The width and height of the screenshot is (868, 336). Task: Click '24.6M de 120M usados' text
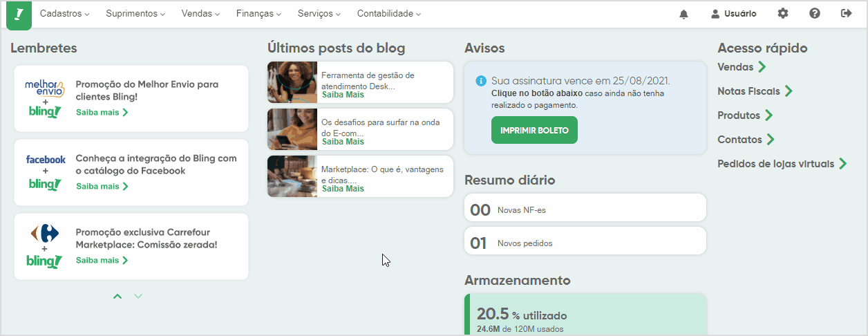(520, 329)
